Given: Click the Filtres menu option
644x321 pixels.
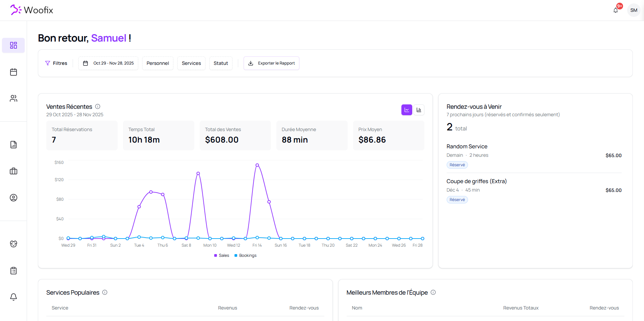Looking at the screenshot, I should (x=56, y=63).
